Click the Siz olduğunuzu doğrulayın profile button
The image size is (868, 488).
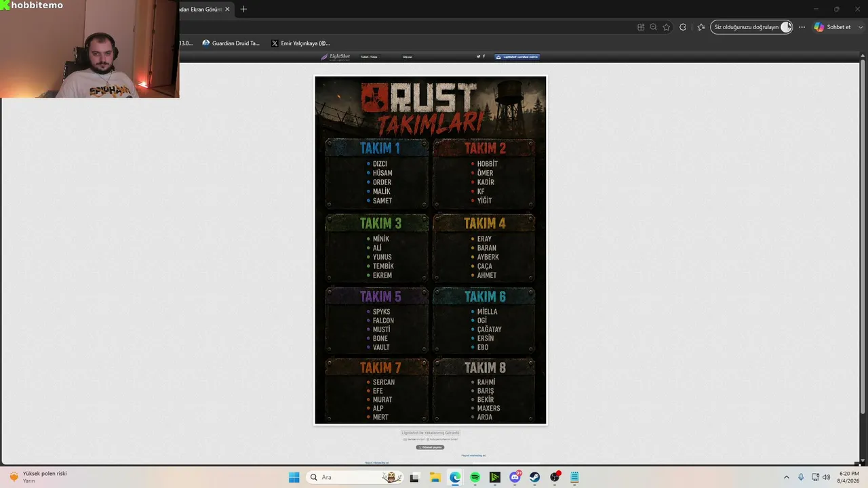click(x=751, y=27)
